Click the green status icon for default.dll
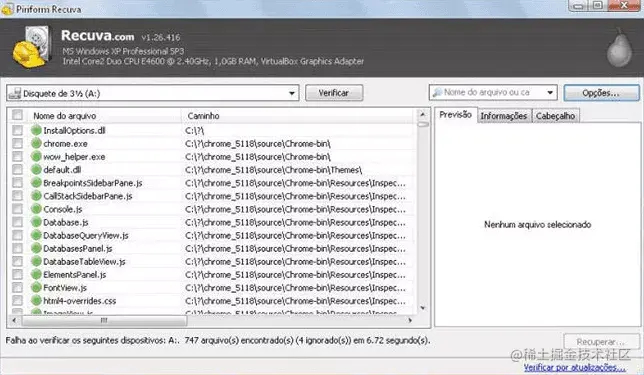This screenshot has width=644, height=375. coord(36,170)
